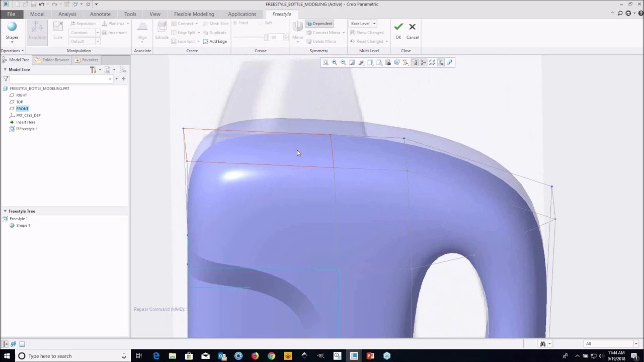This screenshot has width=644, height=362.
Task: Click Save in the quick access toolbar
Action: coord(33,4)
